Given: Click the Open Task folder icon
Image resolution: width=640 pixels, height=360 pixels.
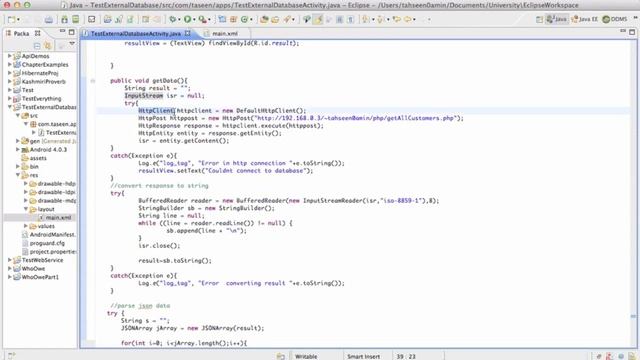Looking at the screenshot, I should pos(275,19).
